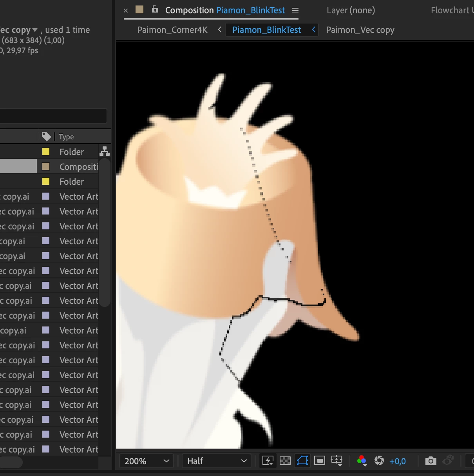This screenshot has width=474, height=476.
Task: Close the Composition Piamon_BlinkTest panel tab
Action: tap(126, 11)
